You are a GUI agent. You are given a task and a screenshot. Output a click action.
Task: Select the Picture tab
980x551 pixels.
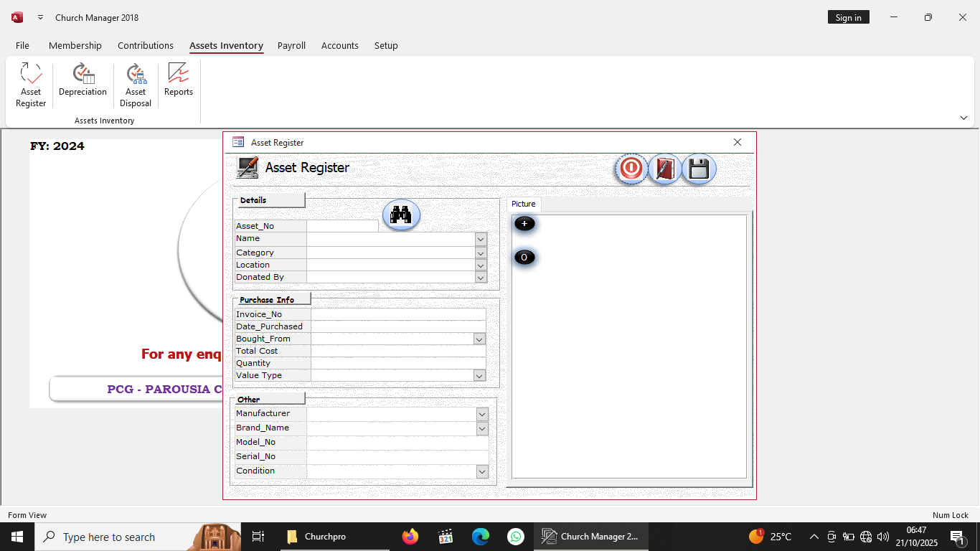tap(523, 204)
